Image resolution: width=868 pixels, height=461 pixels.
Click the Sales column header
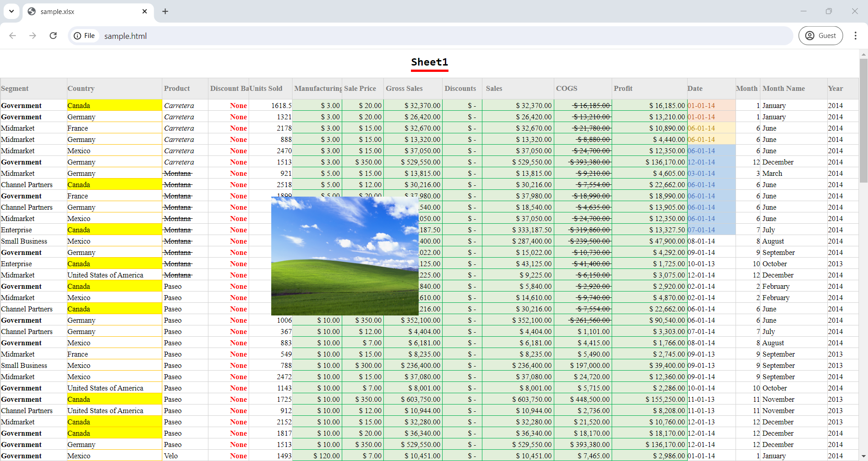point(519,89)
